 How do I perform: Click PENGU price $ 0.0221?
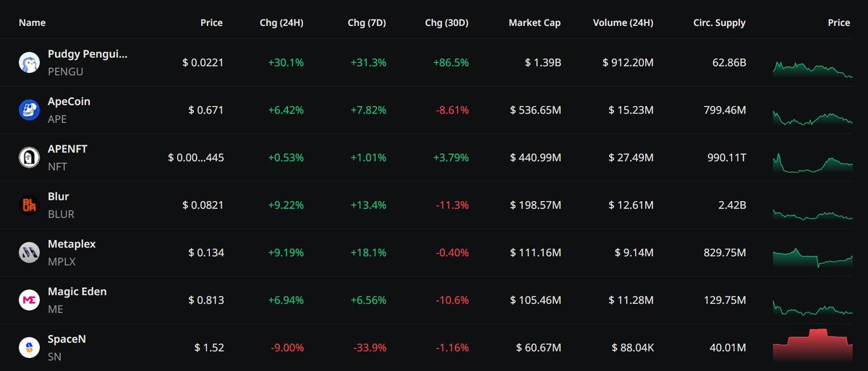point(203,63)
